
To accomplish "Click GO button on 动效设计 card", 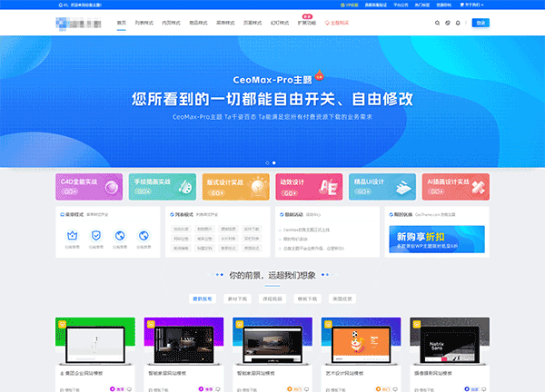I will click(290, 193).
